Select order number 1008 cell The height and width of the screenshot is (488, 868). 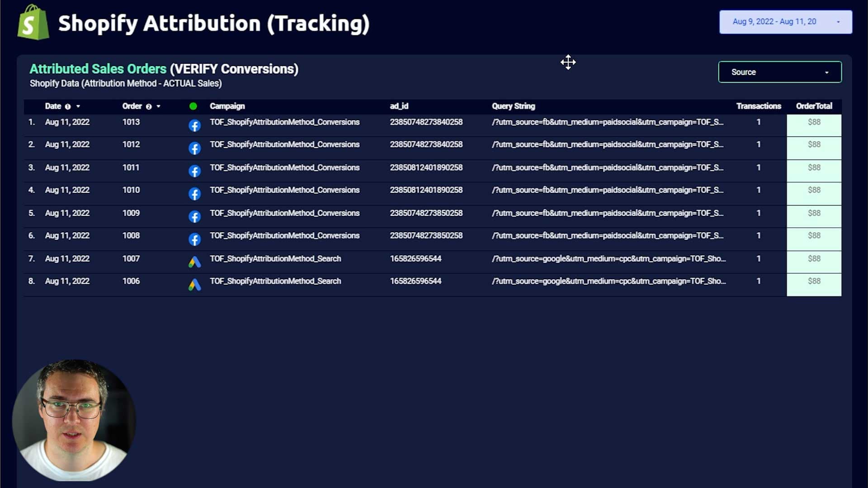131,236
